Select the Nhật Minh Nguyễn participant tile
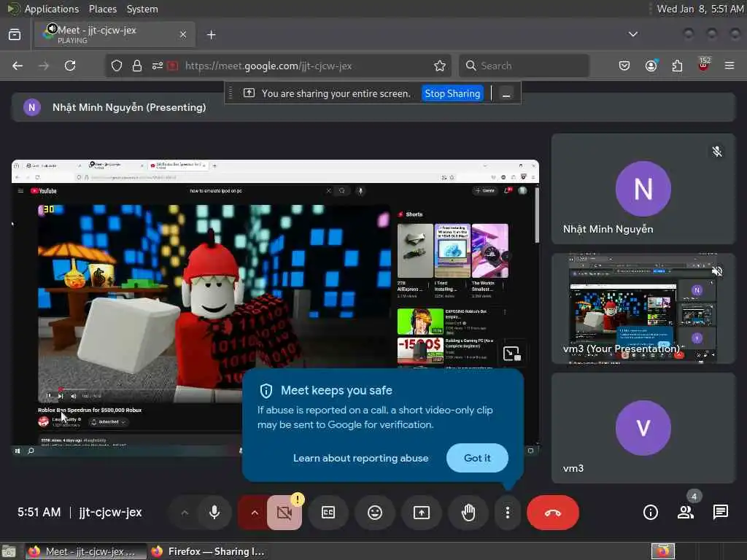This screenshot has height=560, width=747. 643,189
